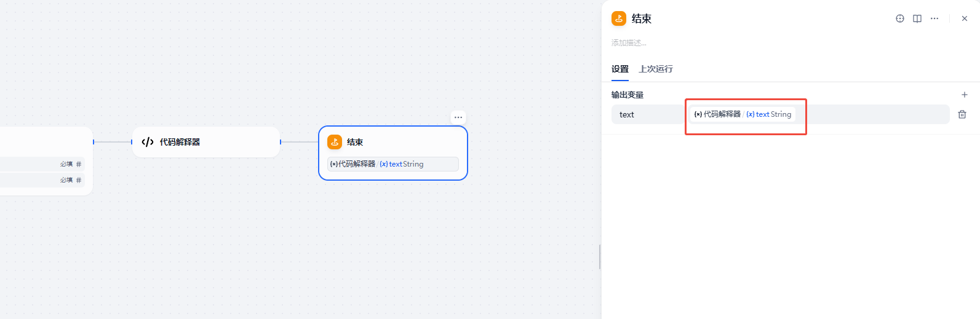
Task: Click the variable reference inside 结束 node
Action: (x=393, y=164)
